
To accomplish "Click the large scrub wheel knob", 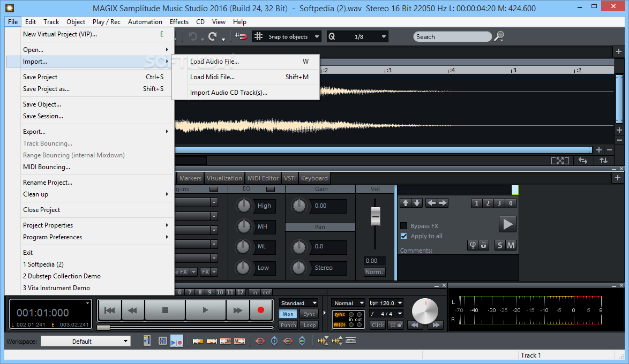I will tap(425, 311).
